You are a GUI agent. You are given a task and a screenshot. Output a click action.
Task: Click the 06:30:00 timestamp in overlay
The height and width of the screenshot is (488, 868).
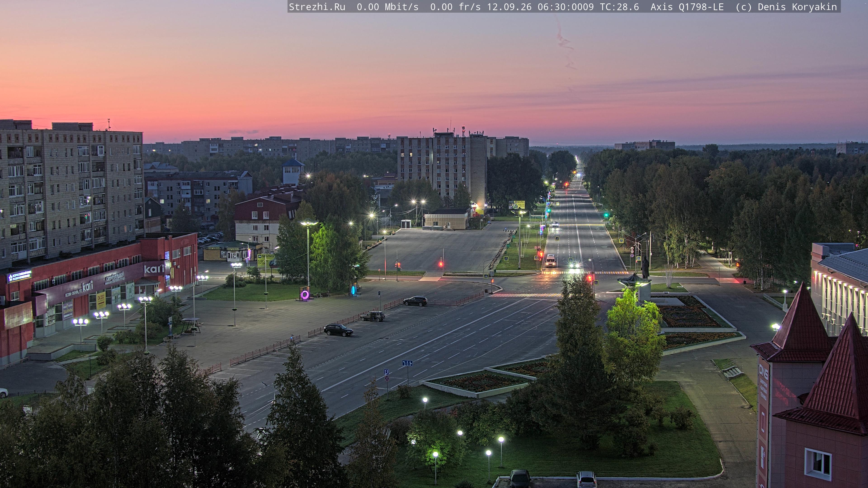coord(560,7)
